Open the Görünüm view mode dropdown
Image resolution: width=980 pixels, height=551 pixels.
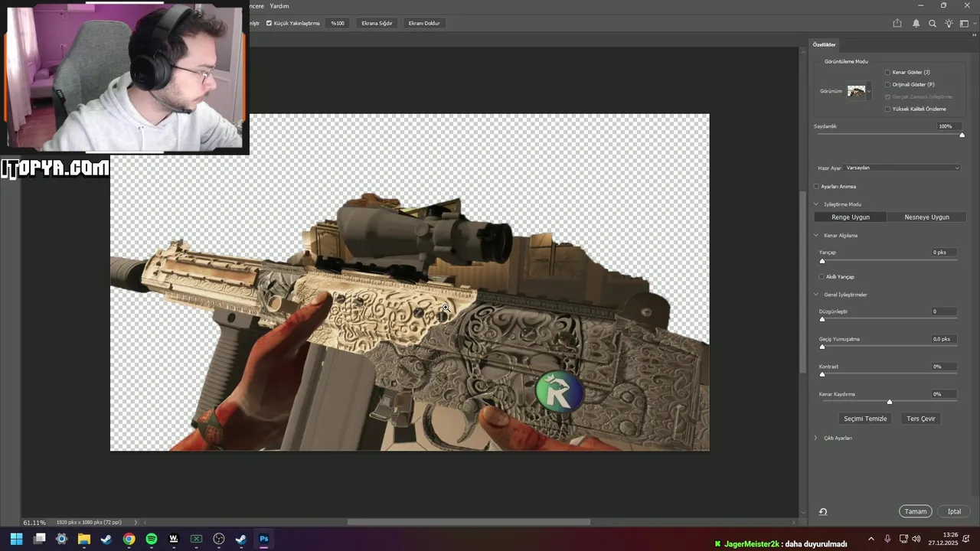click(x=859, y=91)
